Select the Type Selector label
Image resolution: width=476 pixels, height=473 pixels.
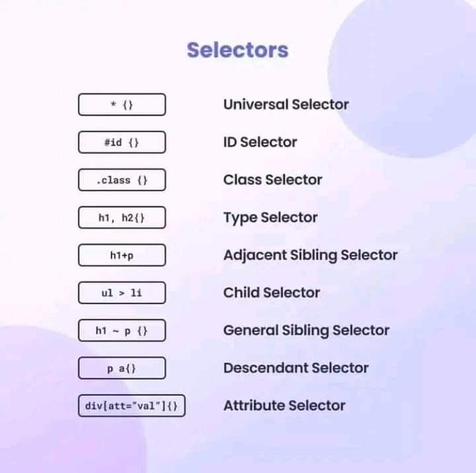click(x=270, y=218)
